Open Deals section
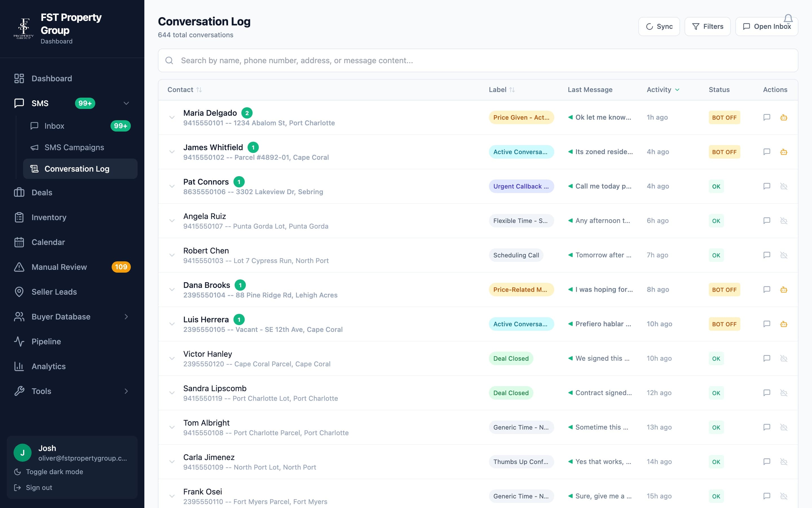The image size is (812, 508). [x=72, y=192]
